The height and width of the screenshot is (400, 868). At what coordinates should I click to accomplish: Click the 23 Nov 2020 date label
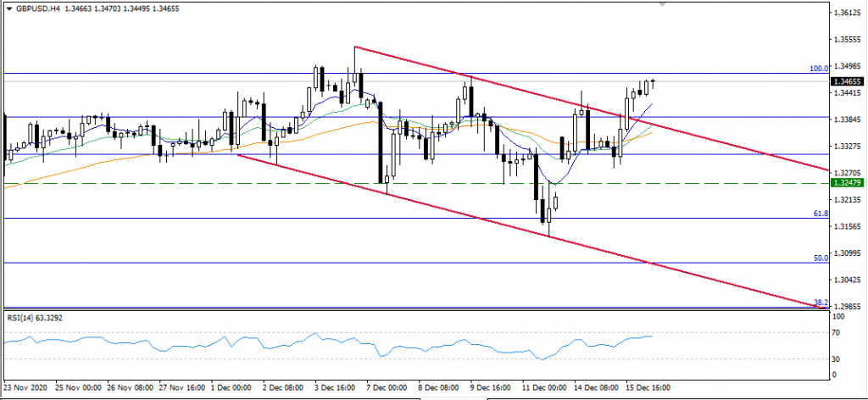(x=25, y=386)
